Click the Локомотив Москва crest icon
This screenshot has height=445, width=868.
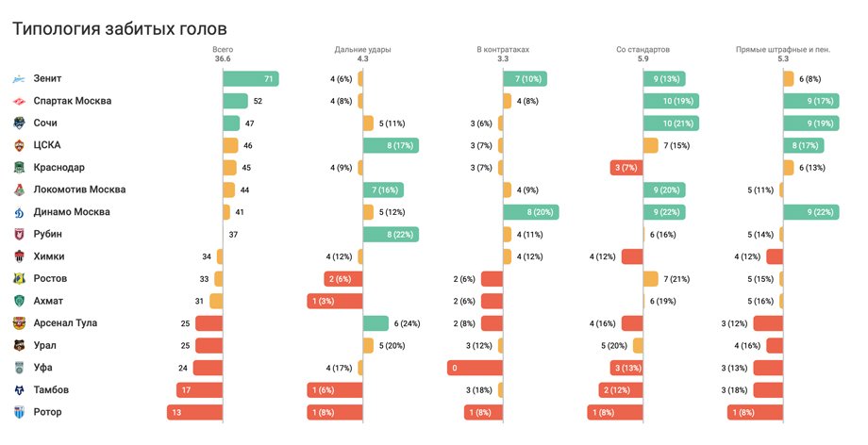[x=20, y=190]
